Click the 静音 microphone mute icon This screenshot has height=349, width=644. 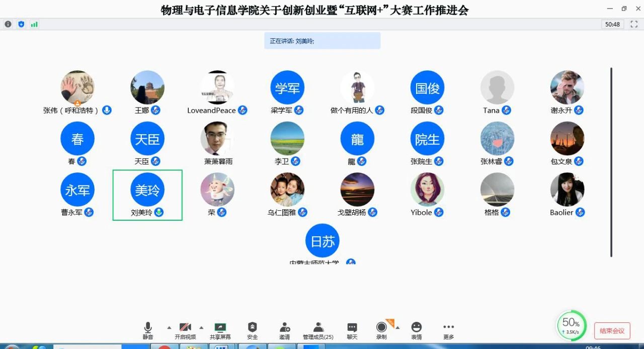(x=148, y=328)
